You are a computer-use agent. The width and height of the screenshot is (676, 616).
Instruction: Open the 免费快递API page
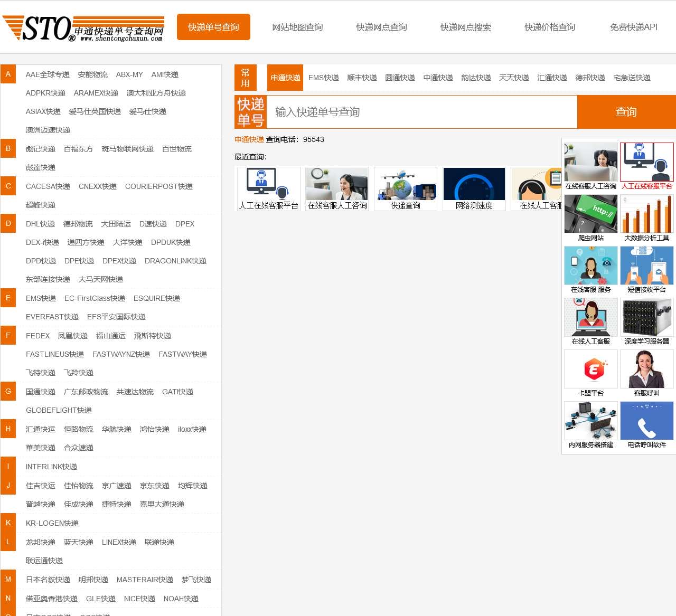tap(634, 27)
